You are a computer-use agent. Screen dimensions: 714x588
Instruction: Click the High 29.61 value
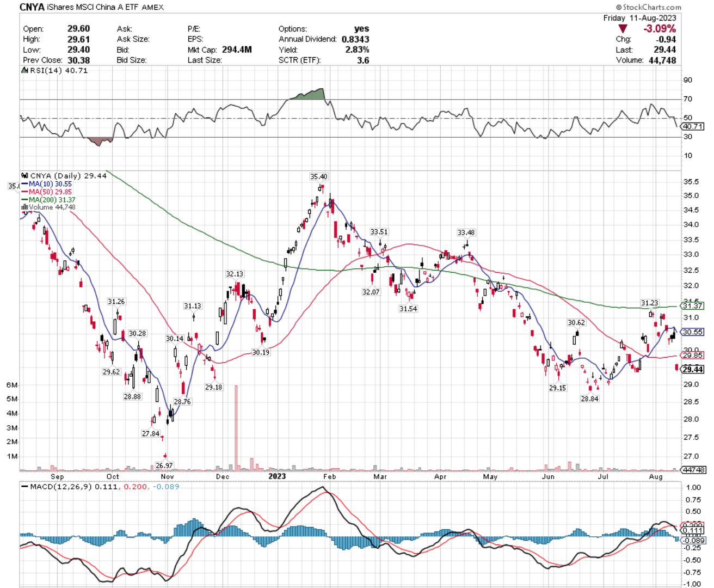pos(79,39)
